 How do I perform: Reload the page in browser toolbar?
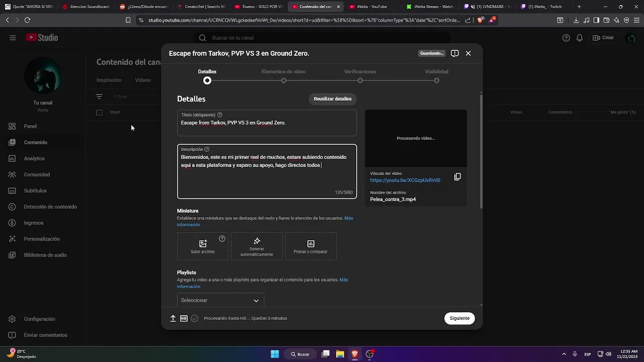pos(27,20)
